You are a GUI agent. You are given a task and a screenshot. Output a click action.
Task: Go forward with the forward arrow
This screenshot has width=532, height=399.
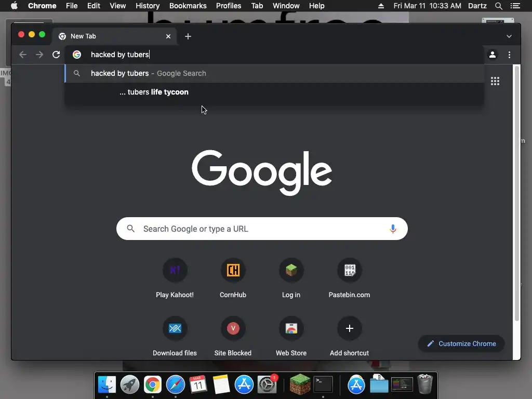(39, 55)
